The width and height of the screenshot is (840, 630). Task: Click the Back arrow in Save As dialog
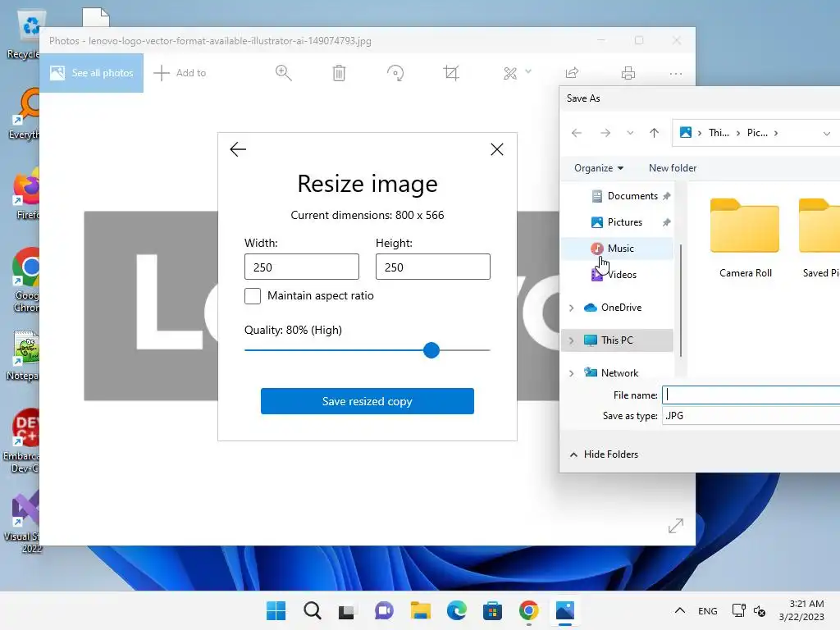(577, 133)
